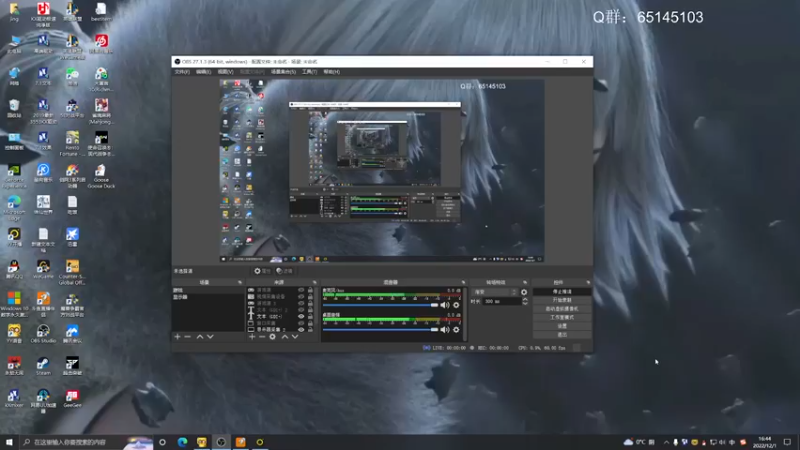The image size is (800, 450).
Task: Adjust 时长 duration stepper arrows
Action: 525,302
